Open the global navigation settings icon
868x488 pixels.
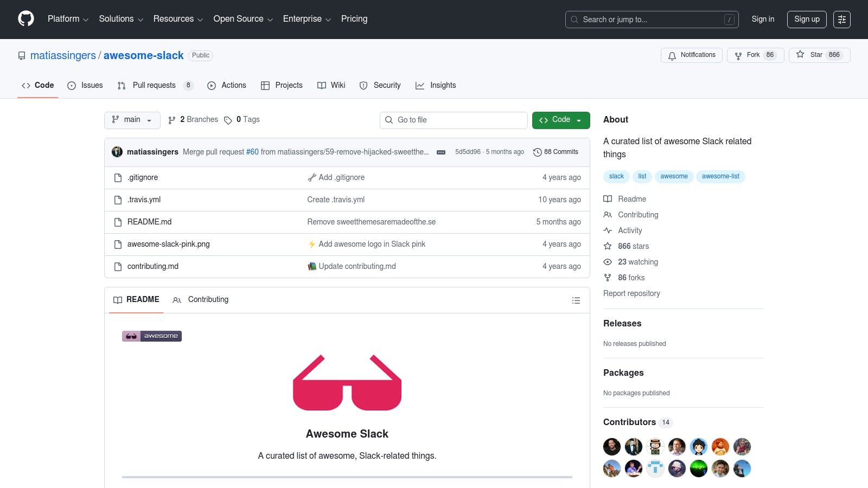pyautogui.click(x=842, y=20)
